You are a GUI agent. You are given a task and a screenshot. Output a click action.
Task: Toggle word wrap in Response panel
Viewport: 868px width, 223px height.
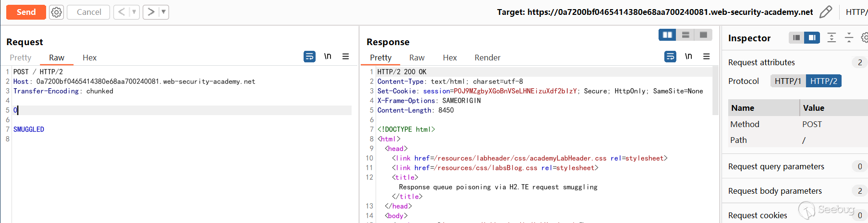[670, 57]
